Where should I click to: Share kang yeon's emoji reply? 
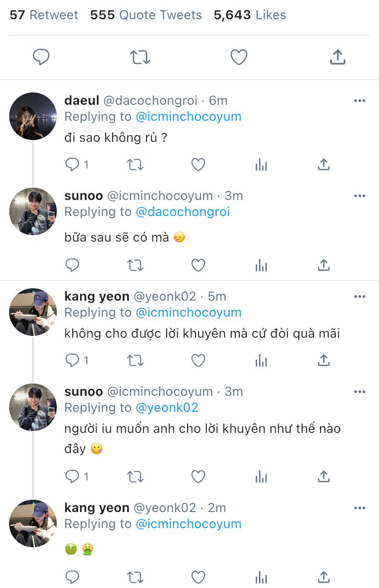pyautogui.click(x=324, y=577)
